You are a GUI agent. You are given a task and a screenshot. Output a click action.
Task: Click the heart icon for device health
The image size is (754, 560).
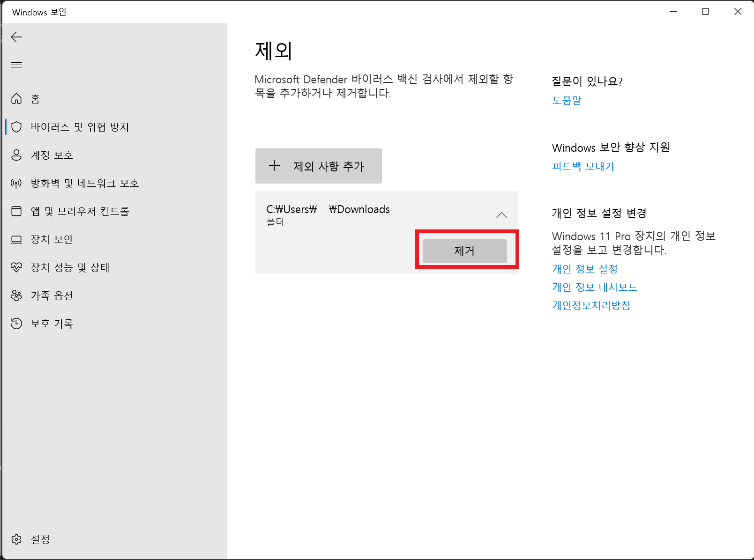(x=16, y=267)
